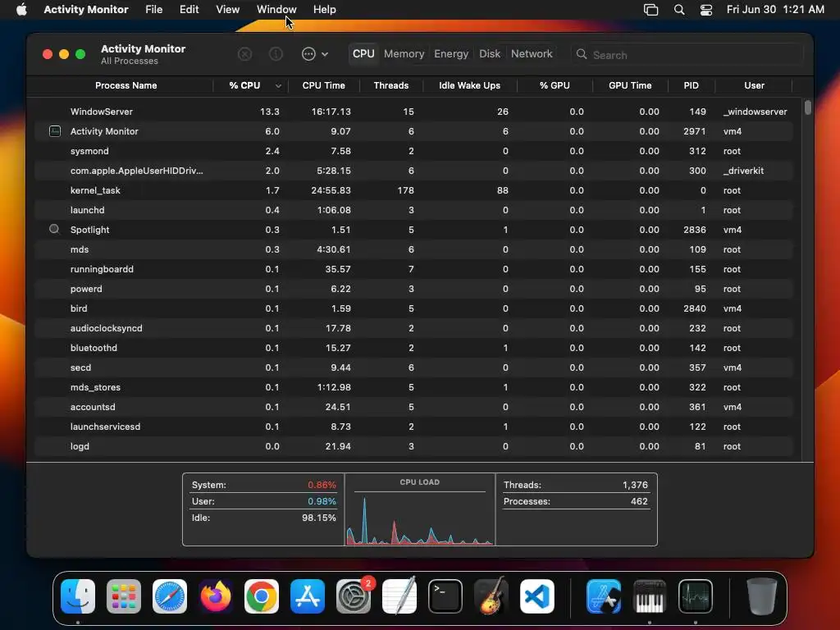
Task: Sort by User column header
Action: point(754,85)
